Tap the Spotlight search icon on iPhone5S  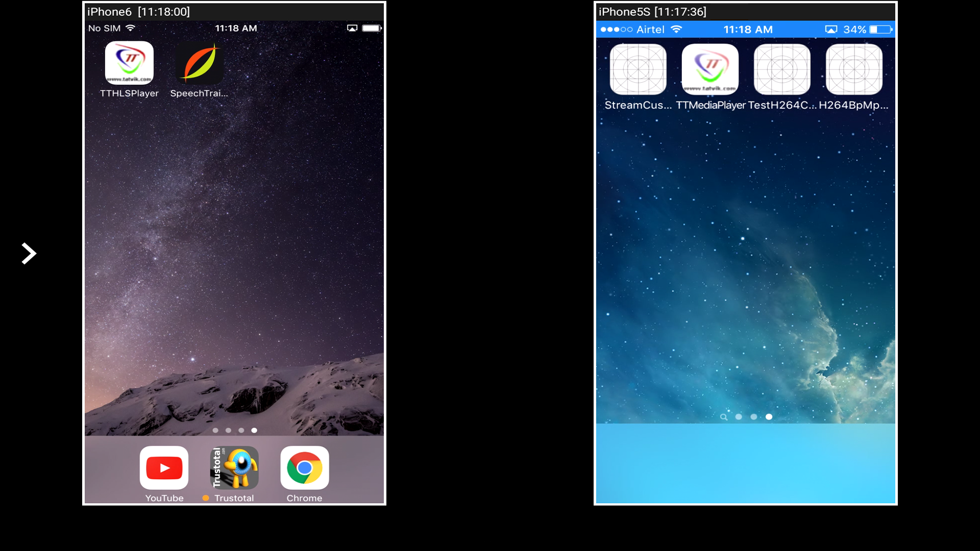(724, 417)
